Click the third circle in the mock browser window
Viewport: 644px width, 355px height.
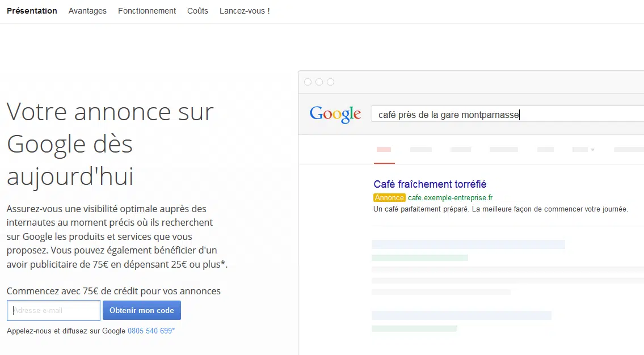point(331,82)
